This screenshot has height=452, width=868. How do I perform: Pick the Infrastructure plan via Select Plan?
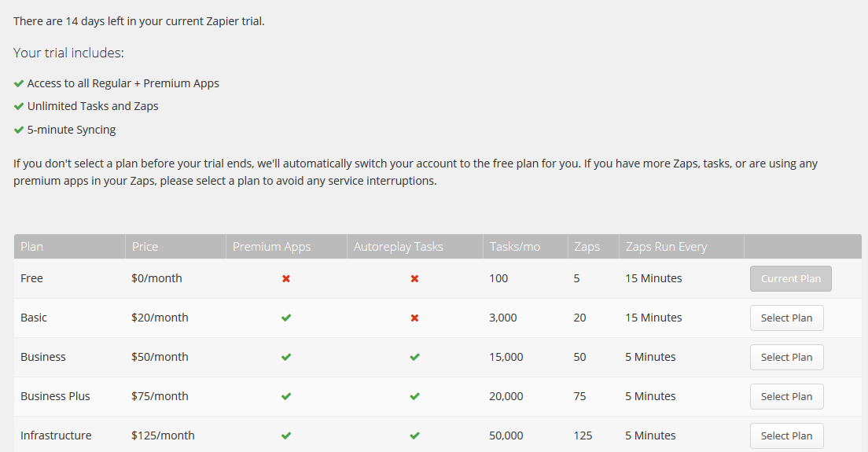(786, 436)
